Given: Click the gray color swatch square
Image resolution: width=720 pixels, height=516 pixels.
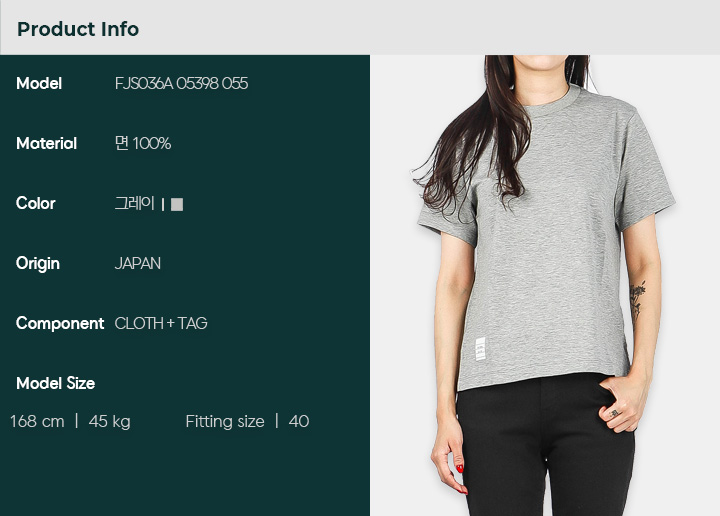Looking at the screenshot, I should coord(177,204).
